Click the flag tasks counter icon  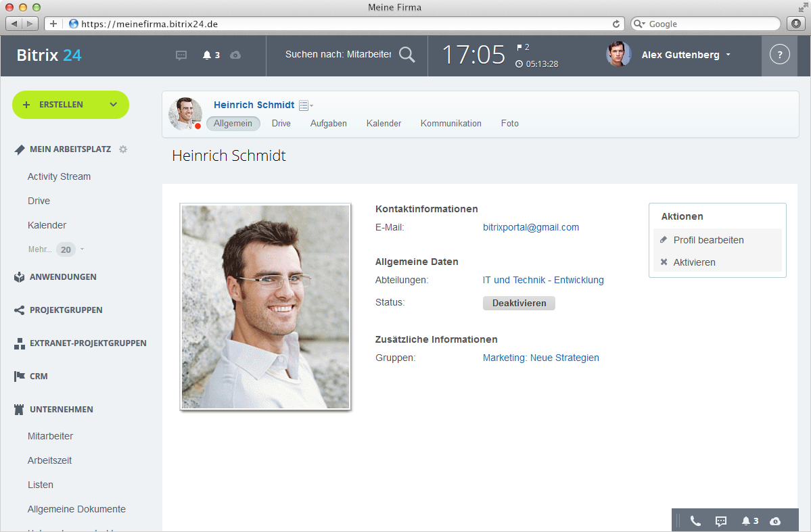coord(519,47)
